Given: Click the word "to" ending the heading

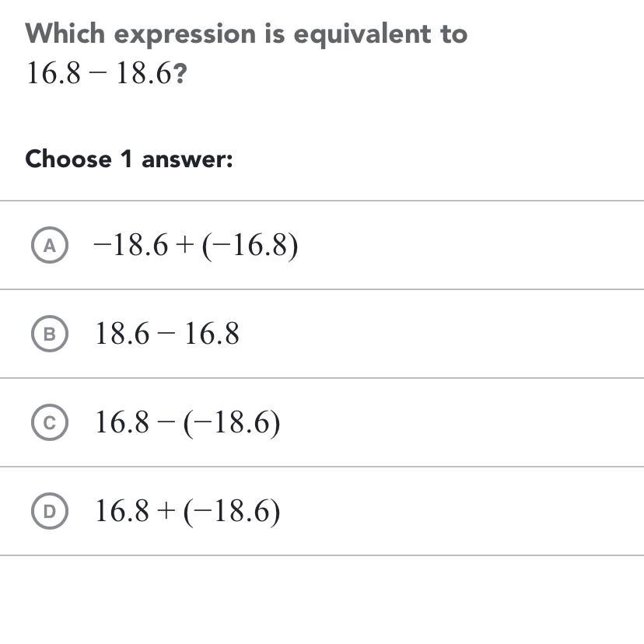Looking at the screenshot, I should (454, 33).
